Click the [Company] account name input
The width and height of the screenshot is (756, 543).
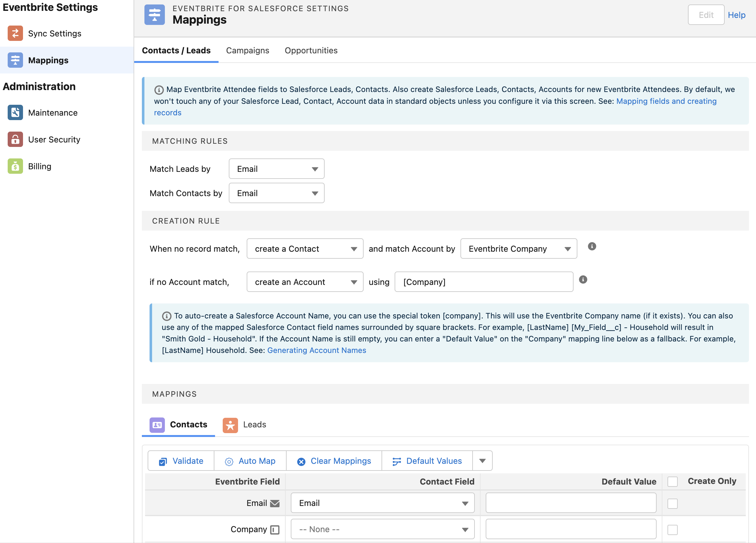point(484,282)
